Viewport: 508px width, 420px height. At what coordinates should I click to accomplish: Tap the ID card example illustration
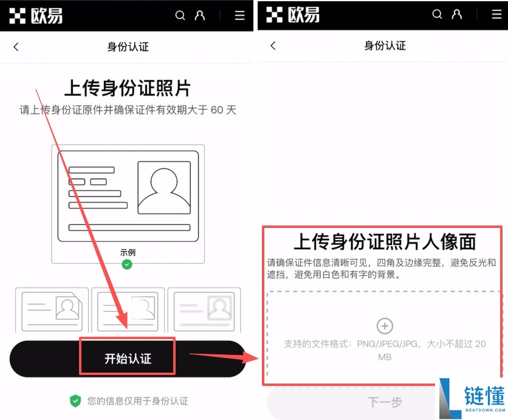(x=128, y=196)
